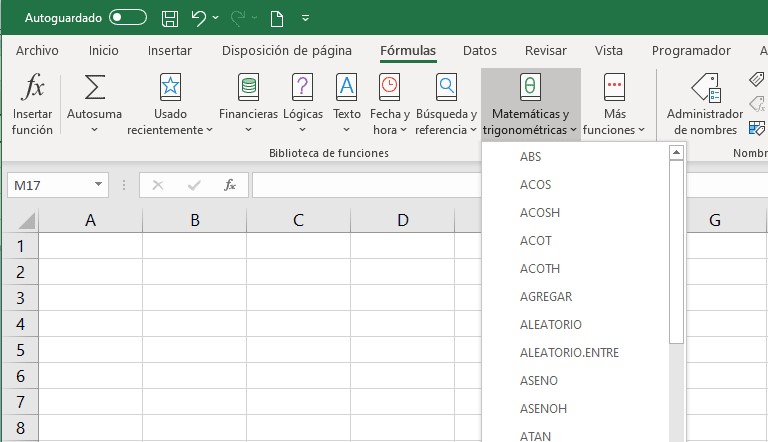Open the Financieras functions library
Image resolution: width=768 pixels, height=442 pixels.
248,89
